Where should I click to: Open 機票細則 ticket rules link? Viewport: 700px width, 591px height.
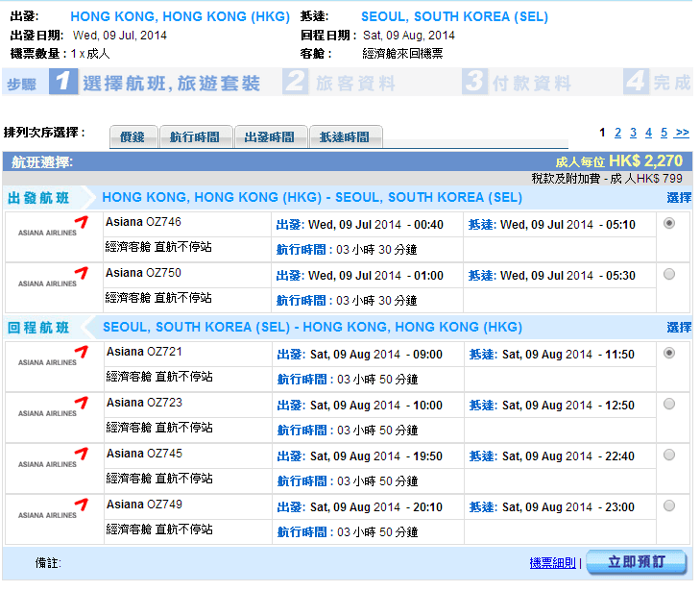pos(552,562)
